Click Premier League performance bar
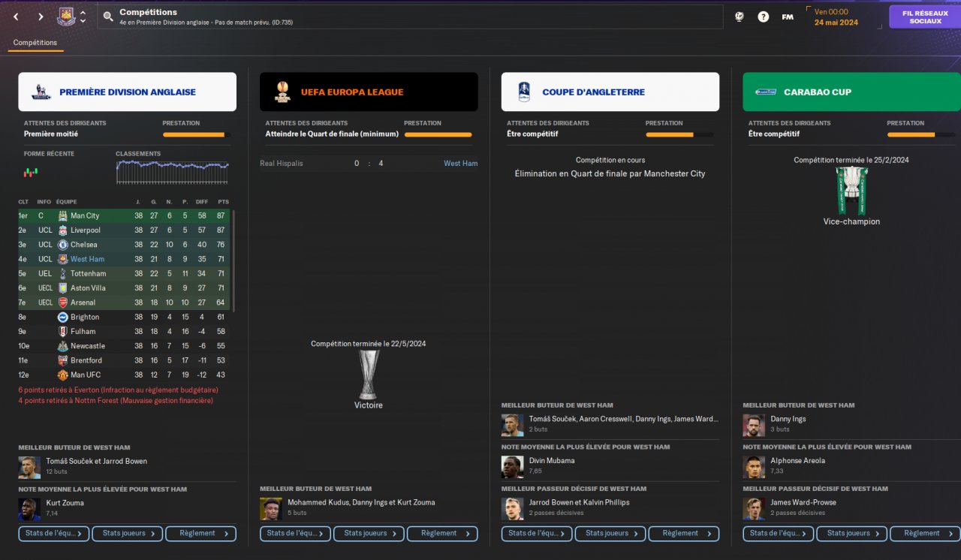 tap(197, 135)
